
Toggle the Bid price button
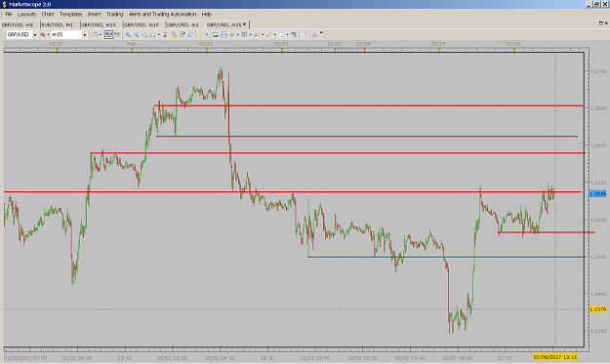pyautogui.click(x=109, y=34)
